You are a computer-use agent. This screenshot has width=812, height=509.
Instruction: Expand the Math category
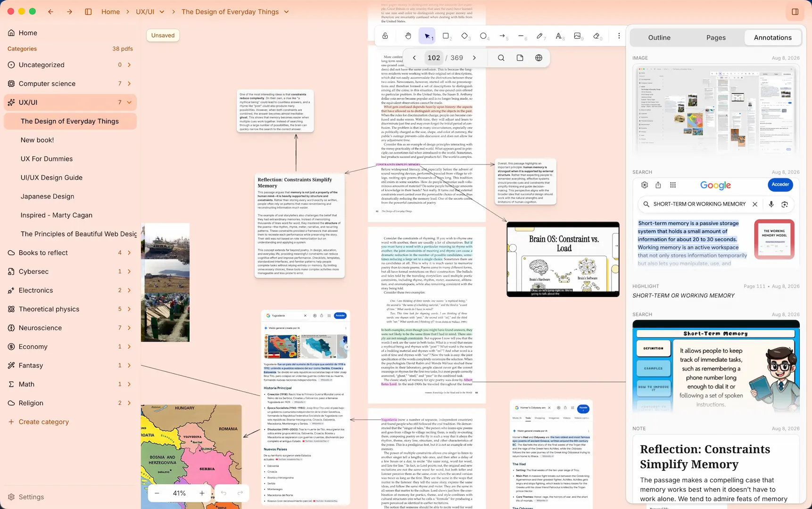click(129, 384)
